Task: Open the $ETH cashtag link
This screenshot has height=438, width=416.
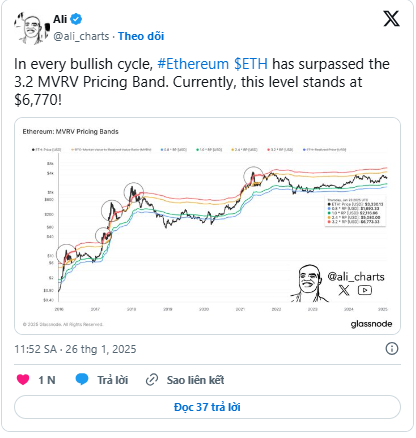Action: (251, 64)
